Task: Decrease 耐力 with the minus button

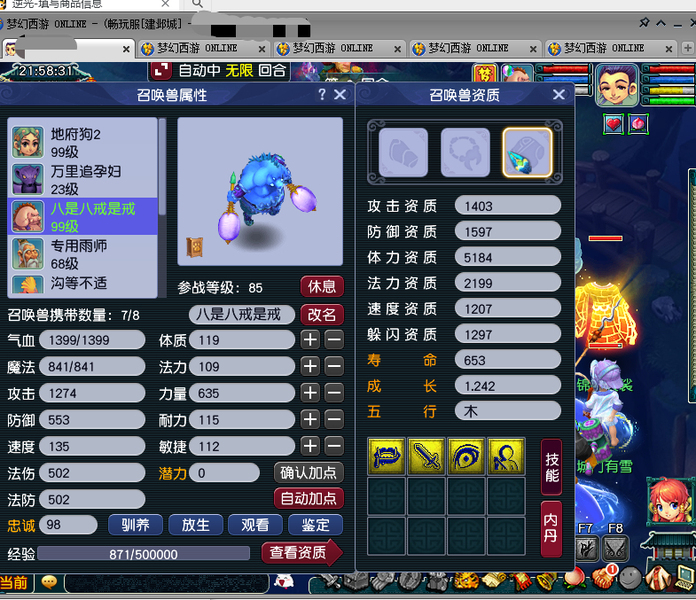Action: (x=334, y=420)
